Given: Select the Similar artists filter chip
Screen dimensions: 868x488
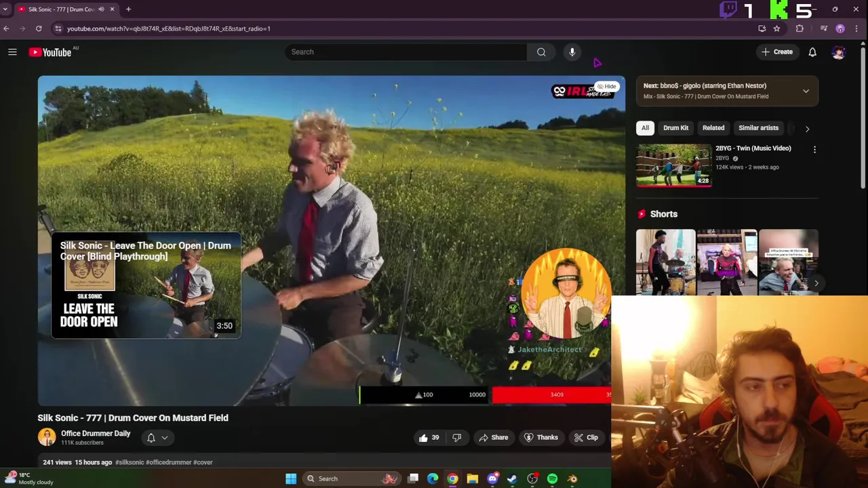Looking at the screenshot, I should tap(758, 127).
